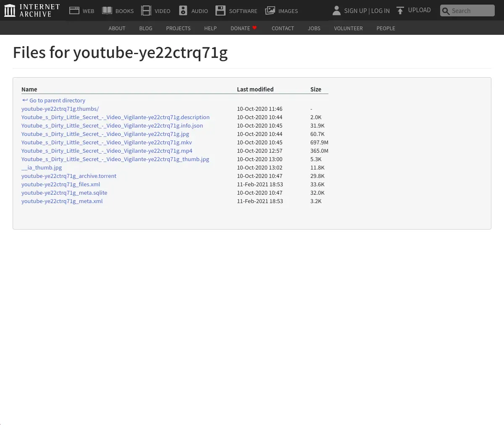
Task: Open the _meta.xml file link
Action: coord(62,201)
